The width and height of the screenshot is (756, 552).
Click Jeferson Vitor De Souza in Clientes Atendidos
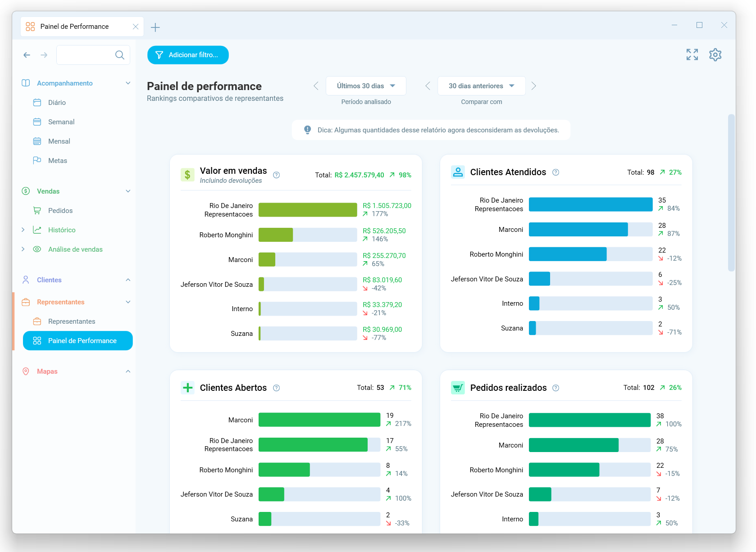click(487, 279)
